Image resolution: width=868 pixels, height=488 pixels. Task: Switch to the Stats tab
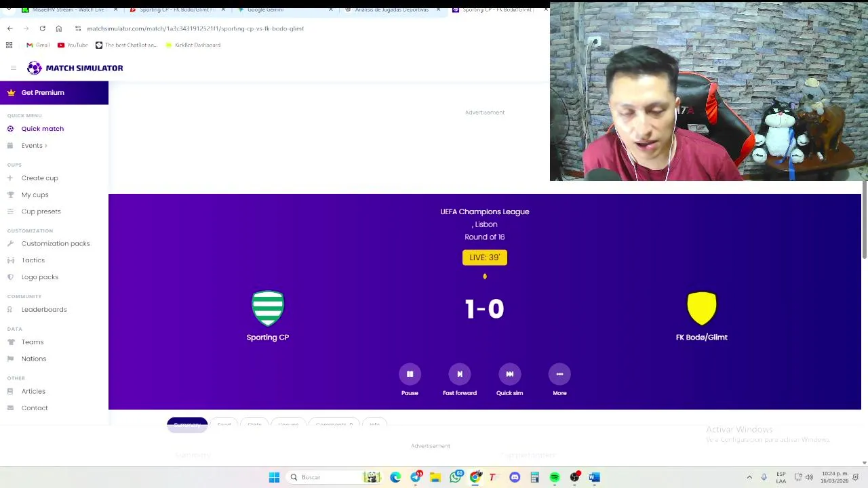pyautogui.click(x=254, y=424)
